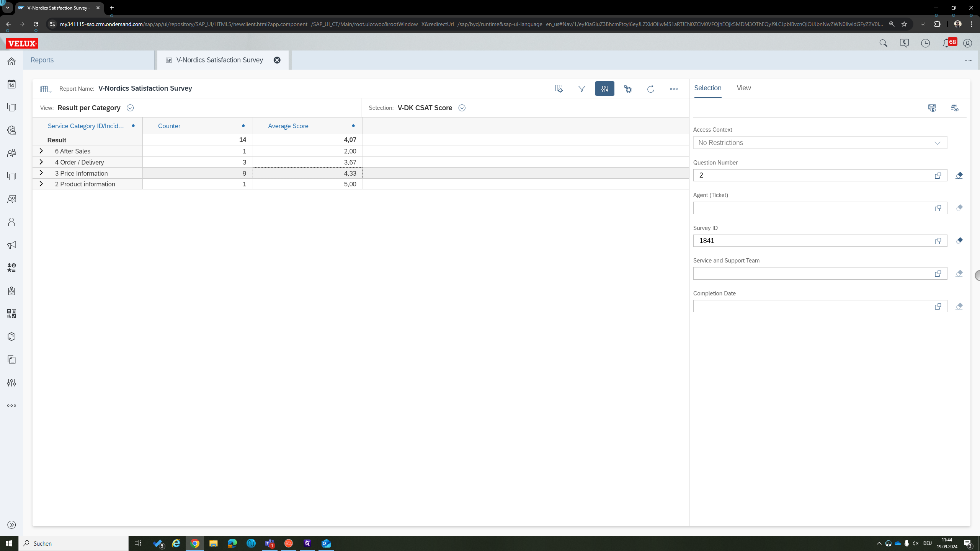Open notifications bell with 68 badge
Screen dimensions: 980x551
pyautogui.click(x=949, y=42)
